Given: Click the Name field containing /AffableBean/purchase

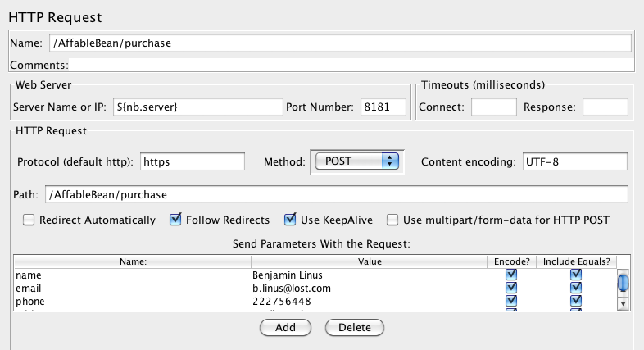Looking at the screenshot, I should [x=338, y=43].
